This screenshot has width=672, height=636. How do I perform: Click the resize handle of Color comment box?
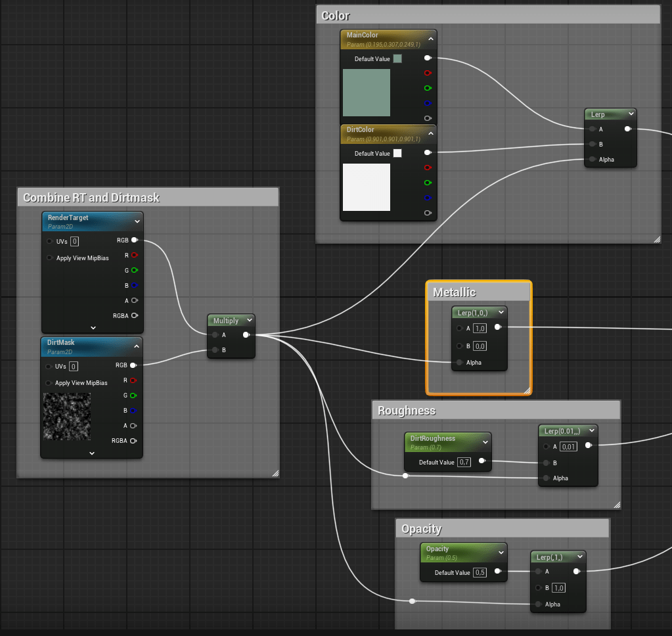pyautogui.click(x=656, y=240)
